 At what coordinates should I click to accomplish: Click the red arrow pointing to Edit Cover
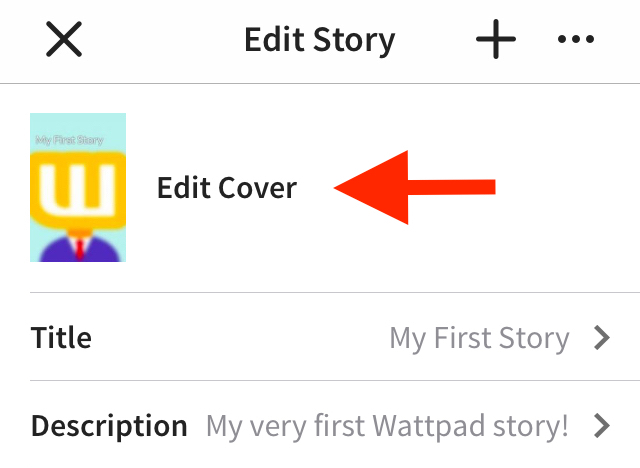414,187
